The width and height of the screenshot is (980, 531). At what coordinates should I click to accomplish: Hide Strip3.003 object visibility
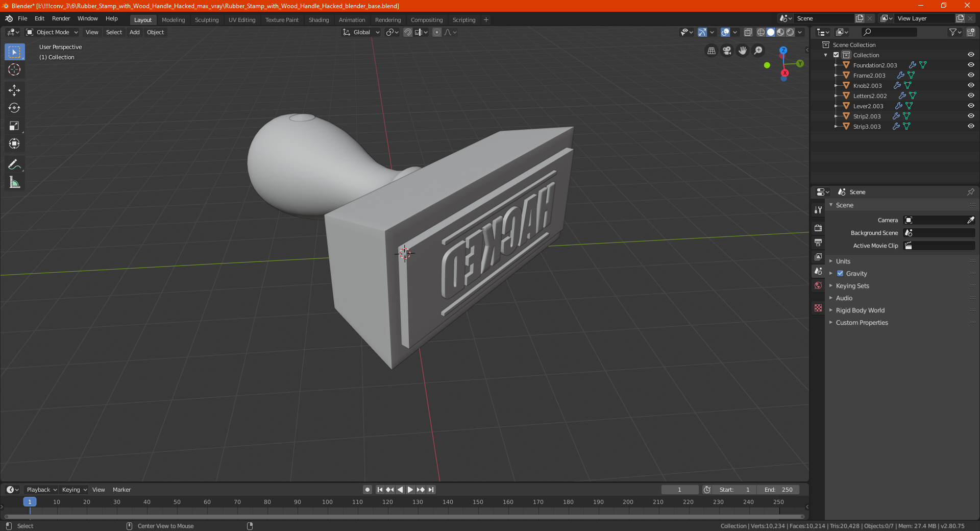pyautogui.click(x=971, y=126)
